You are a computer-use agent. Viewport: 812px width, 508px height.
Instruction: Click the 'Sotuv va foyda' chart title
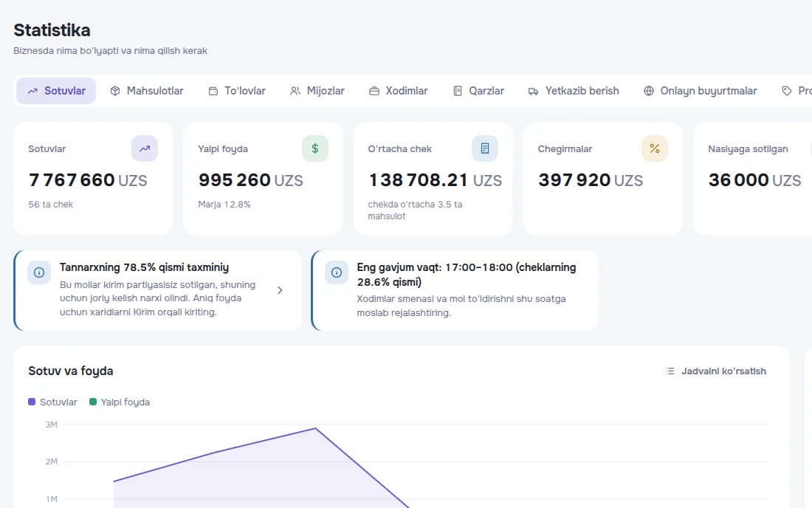(x=70, y=371)
